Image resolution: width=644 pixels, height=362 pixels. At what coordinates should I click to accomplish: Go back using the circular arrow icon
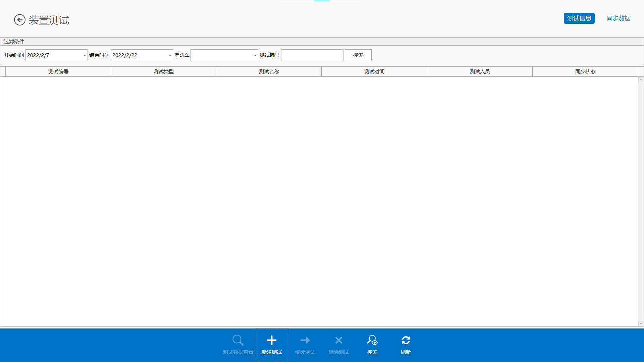coord(20,20)
